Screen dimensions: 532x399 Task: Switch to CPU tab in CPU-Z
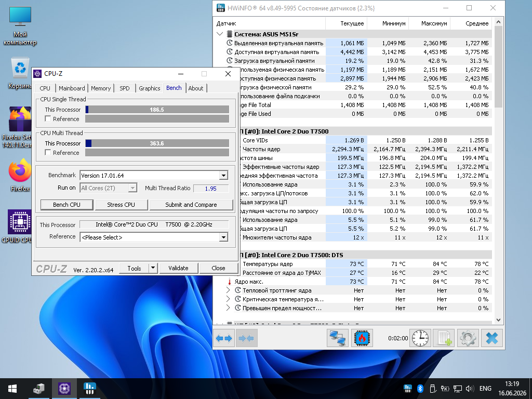coord(45,88)
